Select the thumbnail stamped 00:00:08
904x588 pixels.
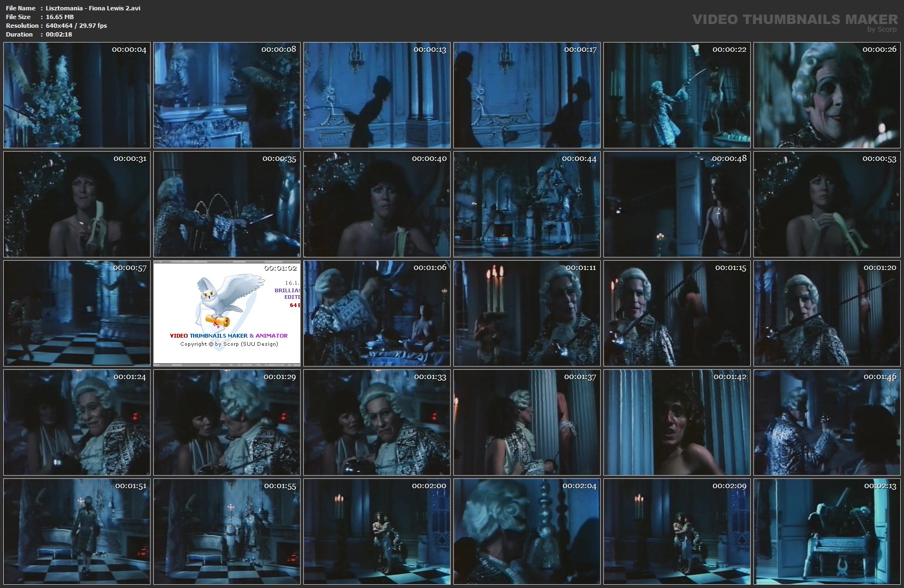227,95
